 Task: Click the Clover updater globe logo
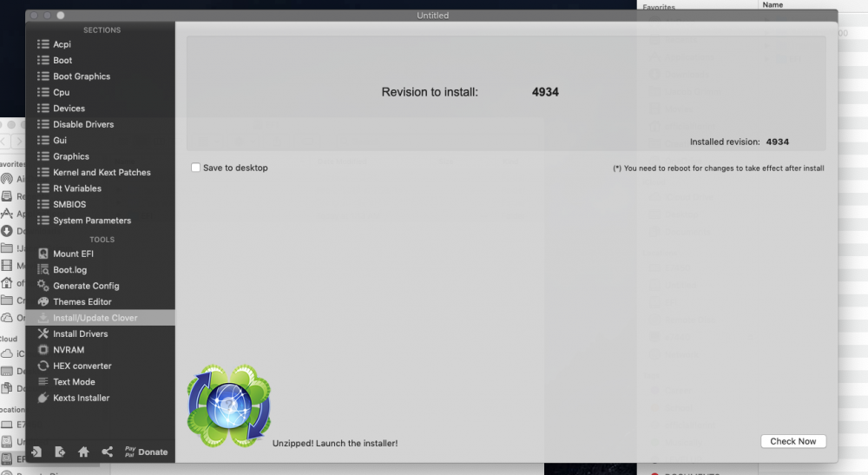click(229, 406)
